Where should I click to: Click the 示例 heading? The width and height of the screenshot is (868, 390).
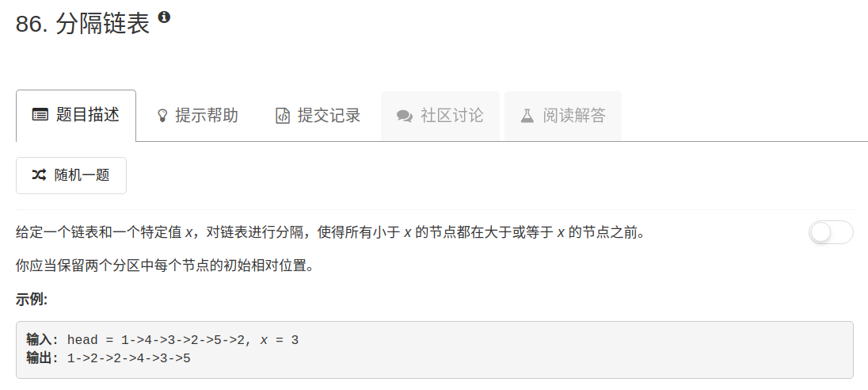[x=32, y=300]
